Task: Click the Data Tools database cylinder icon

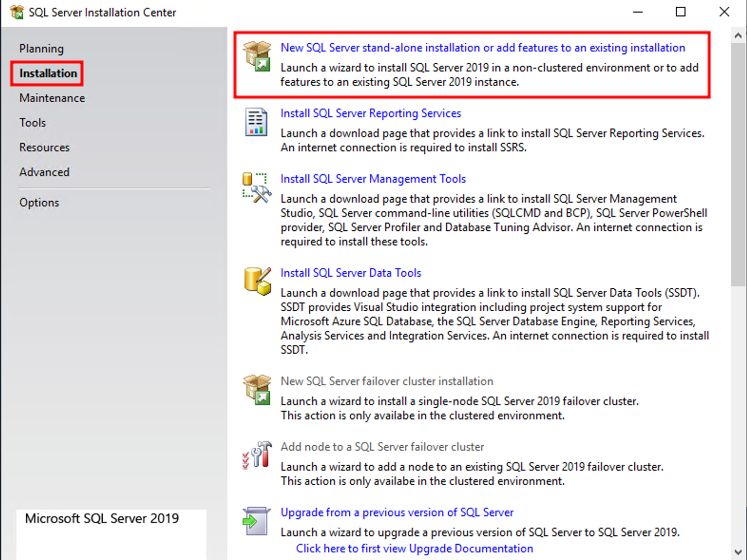Action: tap(257, 281)
